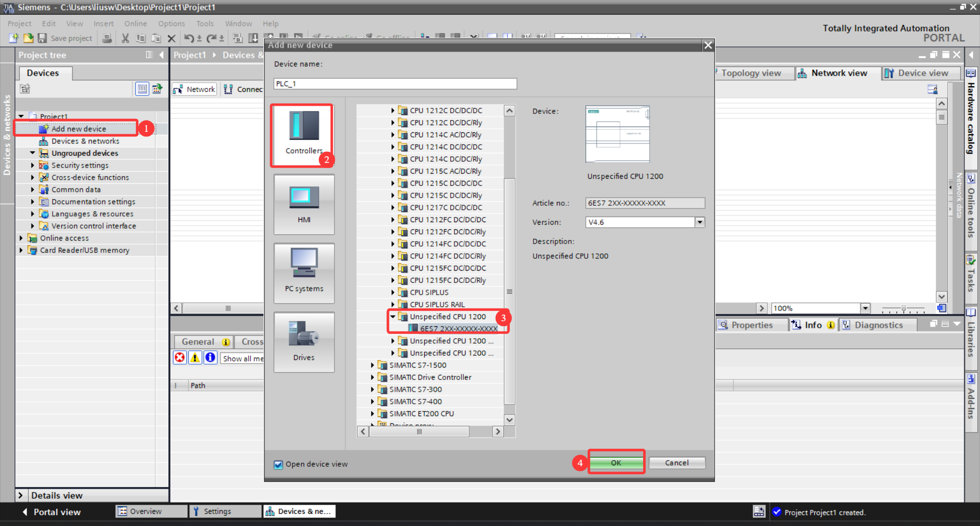The height and width of the screenshot is (526, 980).
Task: Expand the CPU SIPLUS RAIL folder
Action: point(393,304)
